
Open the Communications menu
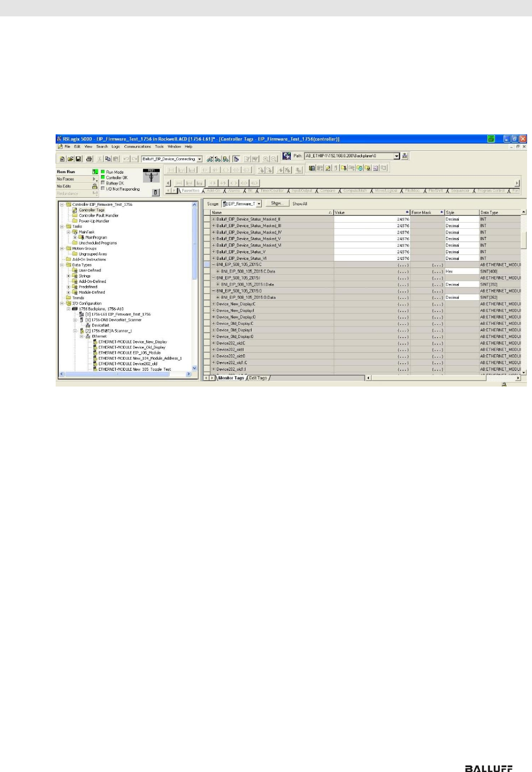(138, 146)
